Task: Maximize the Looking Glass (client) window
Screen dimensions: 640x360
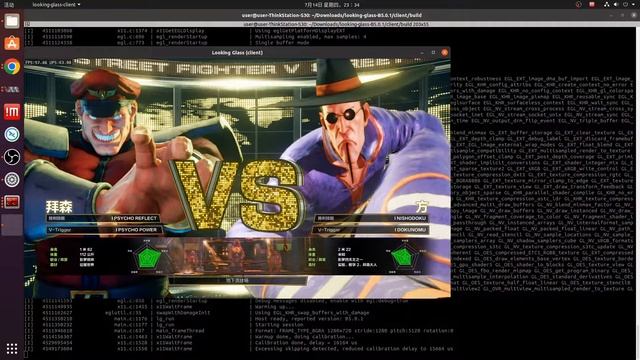Action: pyautogui.click(x=433, y=52)
